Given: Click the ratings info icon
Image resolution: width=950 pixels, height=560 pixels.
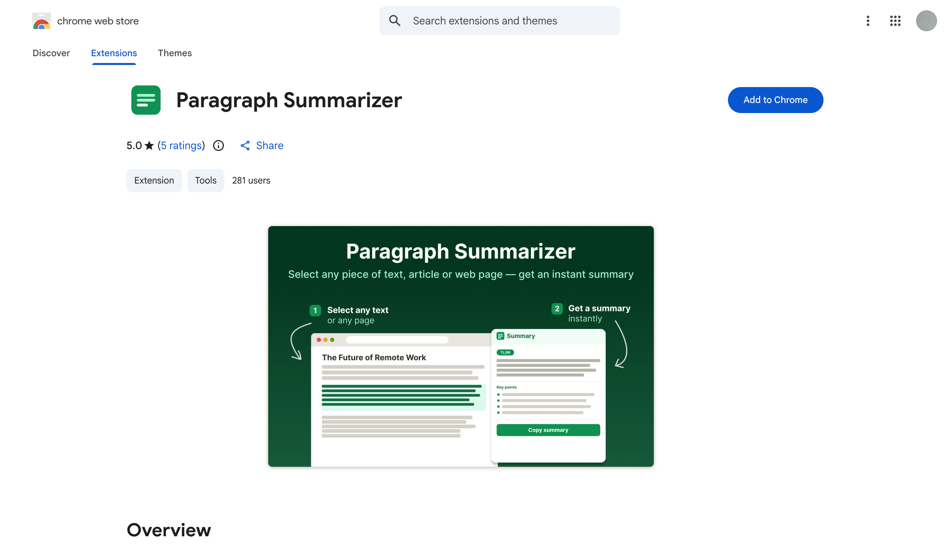Looking at the screenshot, I should click(x=218, y=145).
